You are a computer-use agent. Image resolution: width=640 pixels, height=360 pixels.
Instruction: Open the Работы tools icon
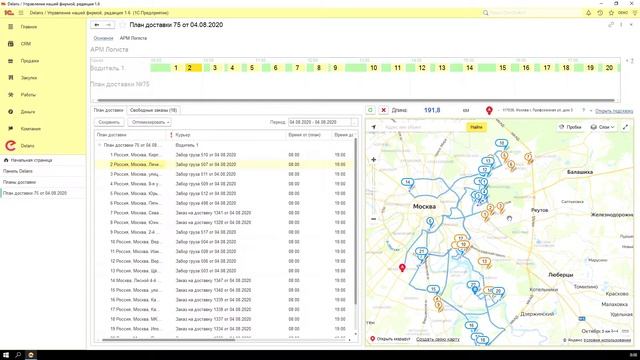11,95
